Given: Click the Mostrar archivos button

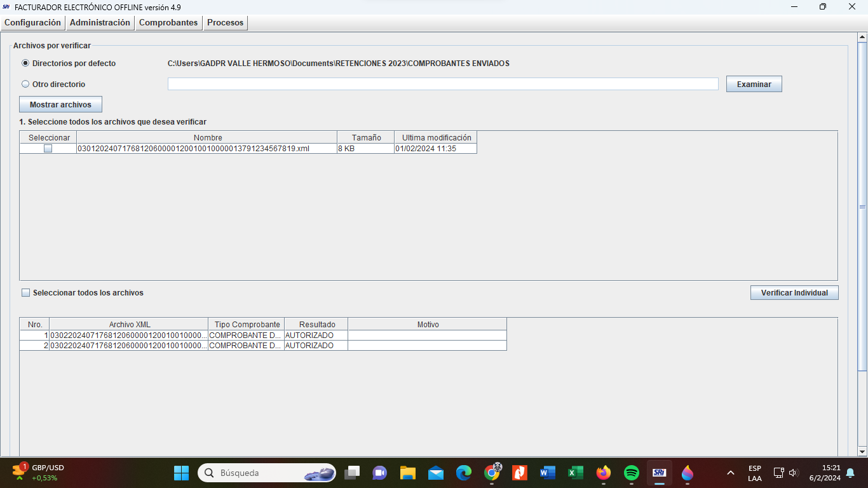Looking at the screenshot, I should click(60, 104).
